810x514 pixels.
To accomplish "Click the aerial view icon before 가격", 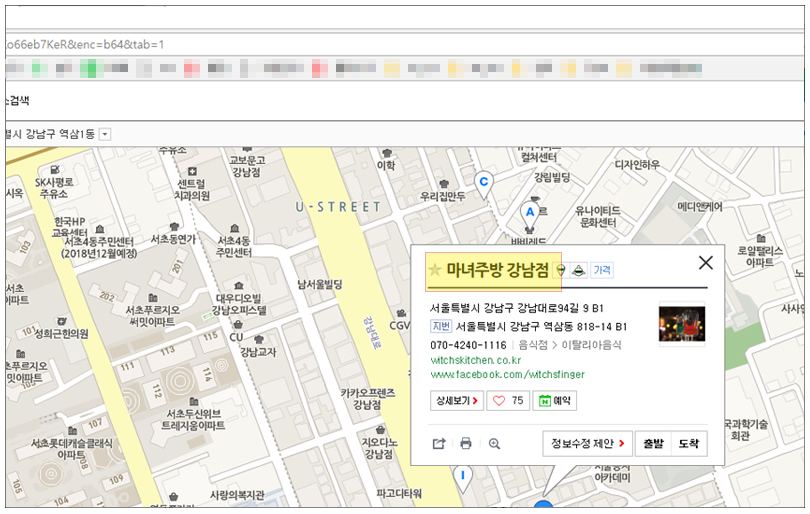I will point(579,270).
